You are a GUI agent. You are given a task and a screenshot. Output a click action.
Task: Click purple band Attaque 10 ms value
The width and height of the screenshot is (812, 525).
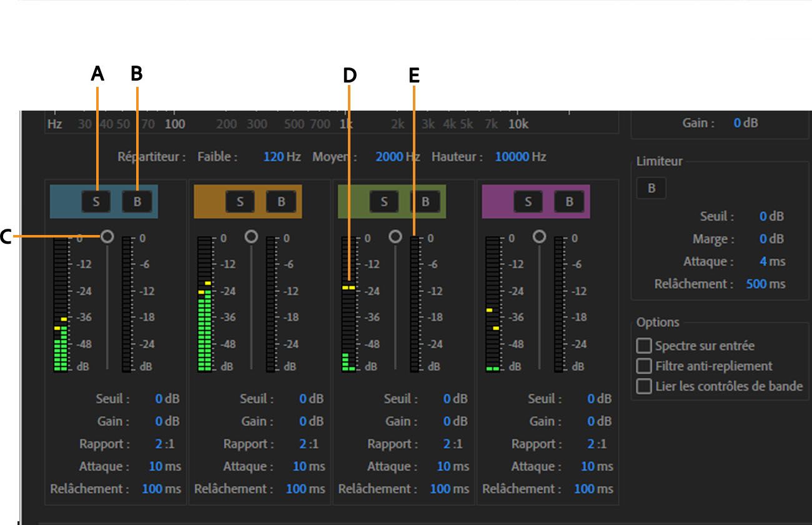597,466
